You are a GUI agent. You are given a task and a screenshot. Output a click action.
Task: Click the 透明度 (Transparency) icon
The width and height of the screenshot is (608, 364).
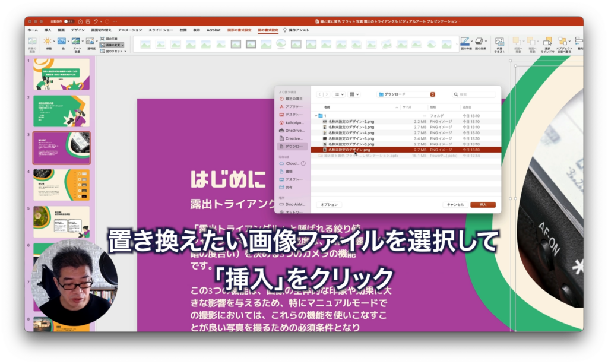[x=90, y=41]
